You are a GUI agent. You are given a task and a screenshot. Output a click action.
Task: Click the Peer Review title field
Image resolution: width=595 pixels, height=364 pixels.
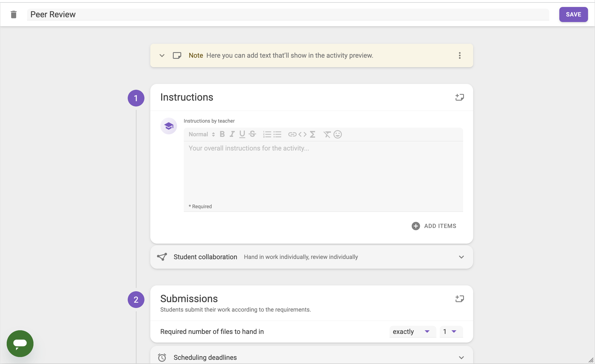[x=287, y=14]
